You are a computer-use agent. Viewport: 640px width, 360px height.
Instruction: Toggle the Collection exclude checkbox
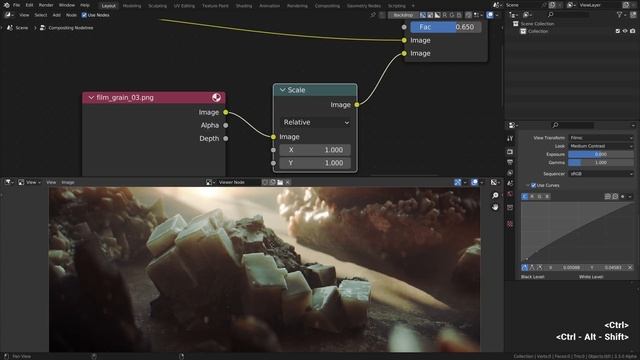coord(618,31)
